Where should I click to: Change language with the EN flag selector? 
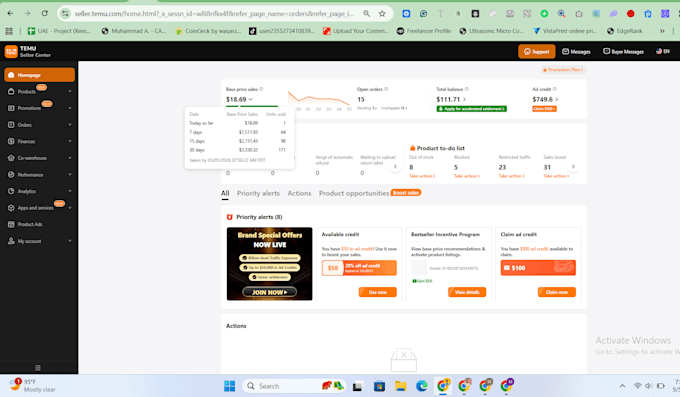pyautogui.click(x=663, y=51)
